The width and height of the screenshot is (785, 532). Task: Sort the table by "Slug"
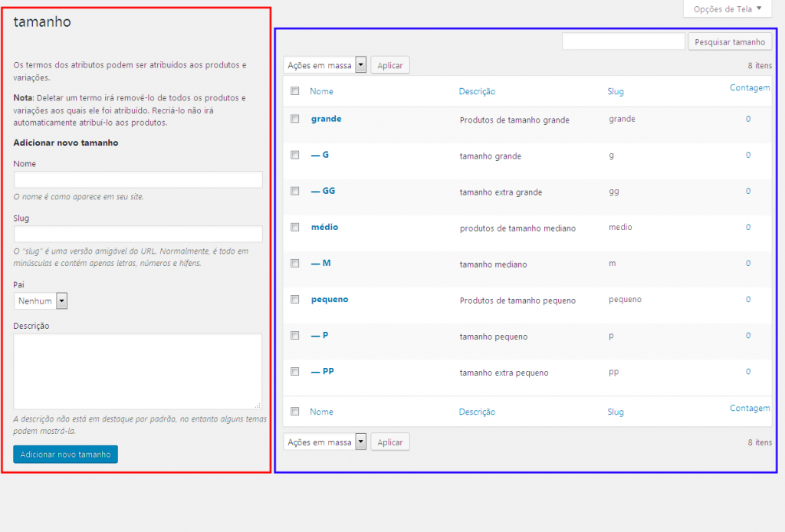click(x=616, y=90)
